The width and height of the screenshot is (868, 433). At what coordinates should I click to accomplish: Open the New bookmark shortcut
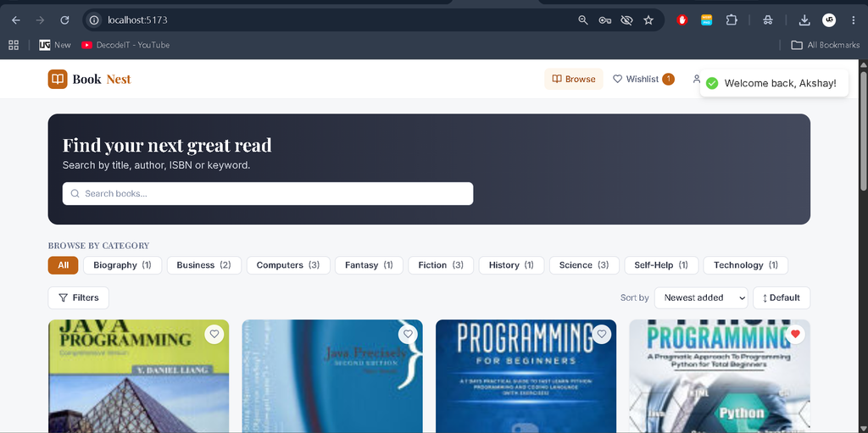pyautogui.click(x=55, y=45)
